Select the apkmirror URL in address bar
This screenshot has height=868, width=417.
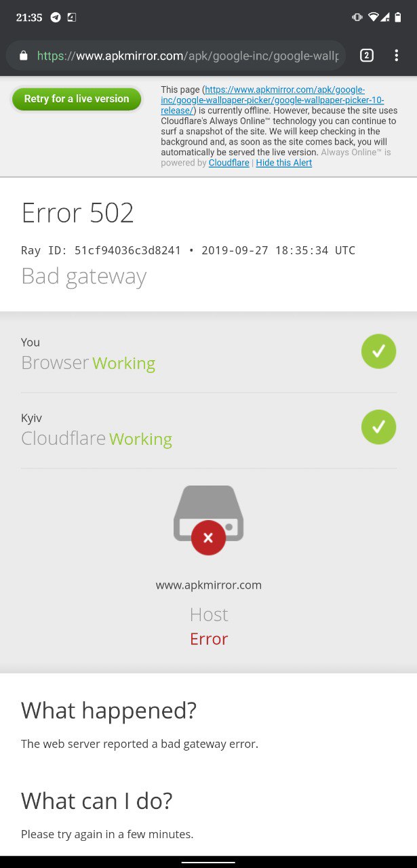[188, 56]
